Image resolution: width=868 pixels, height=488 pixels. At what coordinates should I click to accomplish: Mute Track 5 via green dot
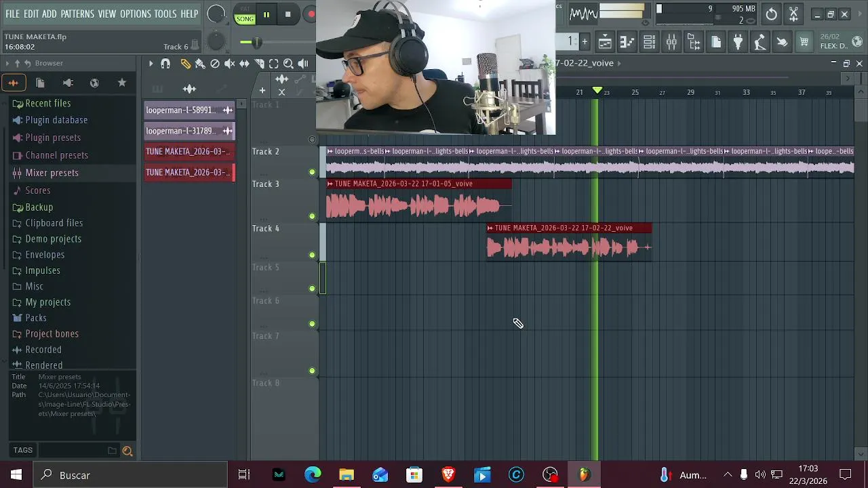[x=312, y=289]
